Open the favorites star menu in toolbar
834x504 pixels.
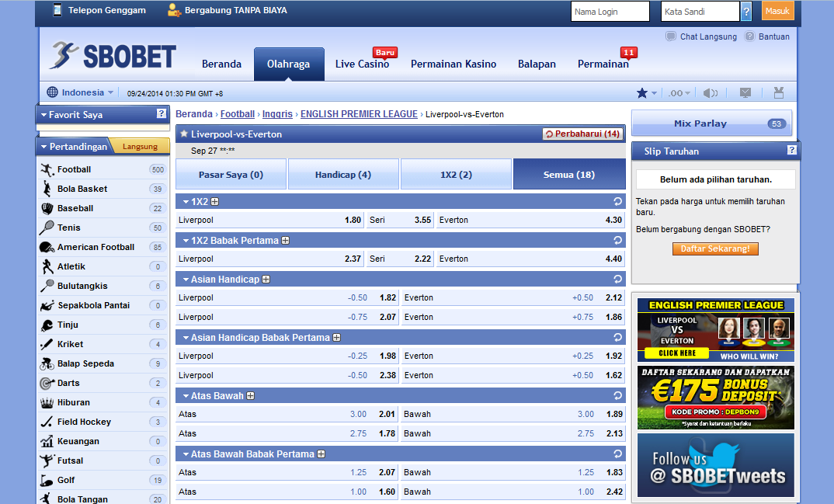click(x=647, y=93)
